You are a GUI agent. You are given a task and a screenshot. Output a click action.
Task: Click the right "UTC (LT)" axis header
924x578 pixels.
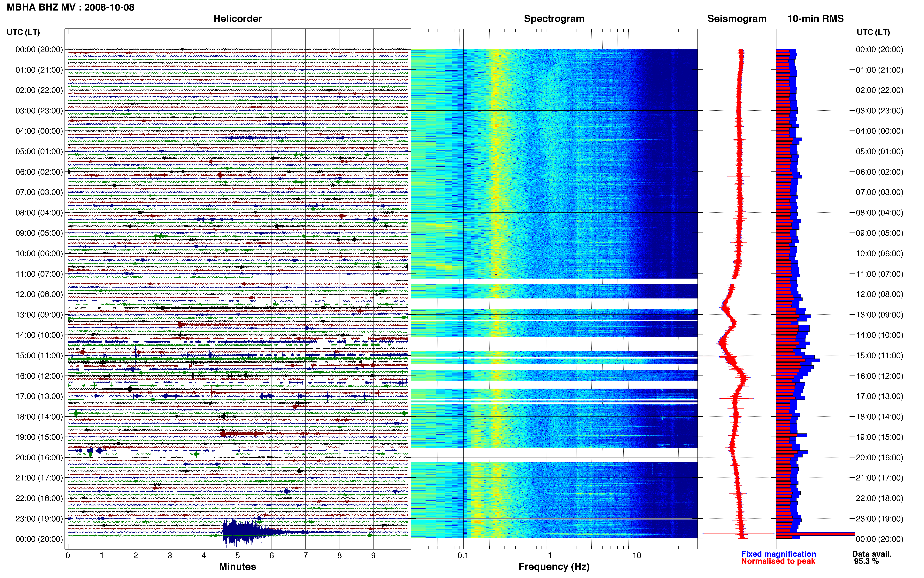pos(873,32)
